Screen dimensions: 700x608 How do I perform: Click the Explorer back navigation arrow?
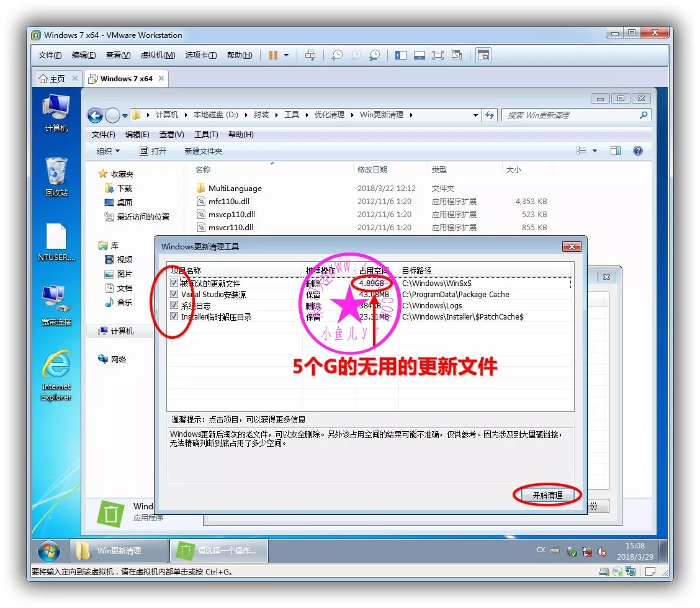(x=95, y=115)
